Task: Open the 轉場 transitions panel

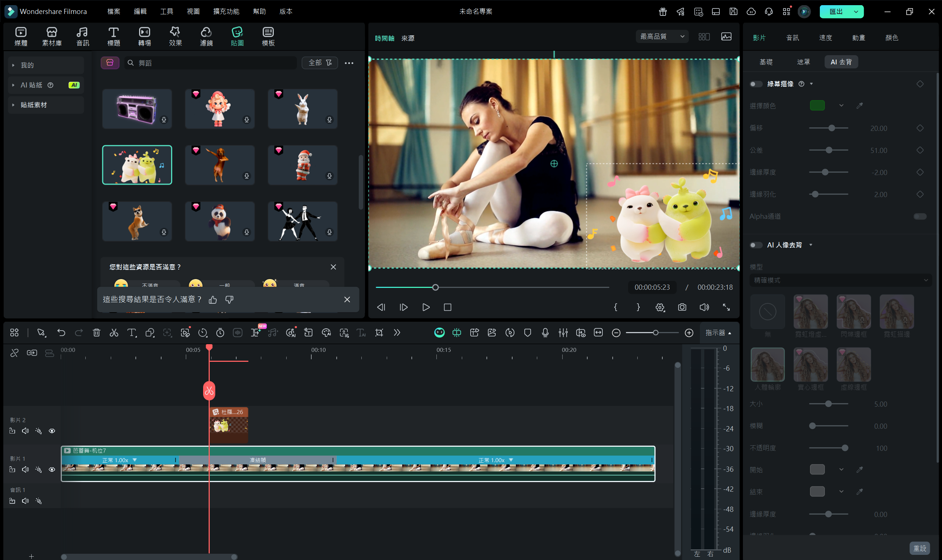Action: tap(144, 37)
